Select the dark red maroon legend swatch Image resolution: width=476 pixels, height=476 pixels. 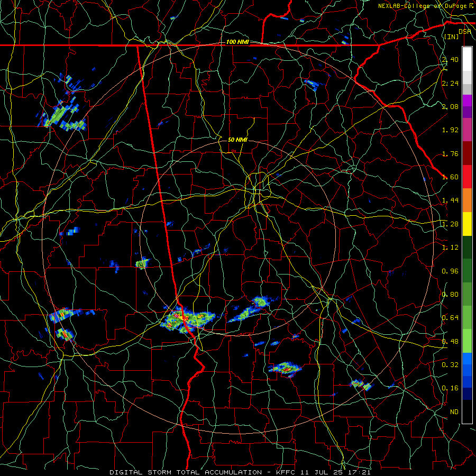[x=467, y=153]
